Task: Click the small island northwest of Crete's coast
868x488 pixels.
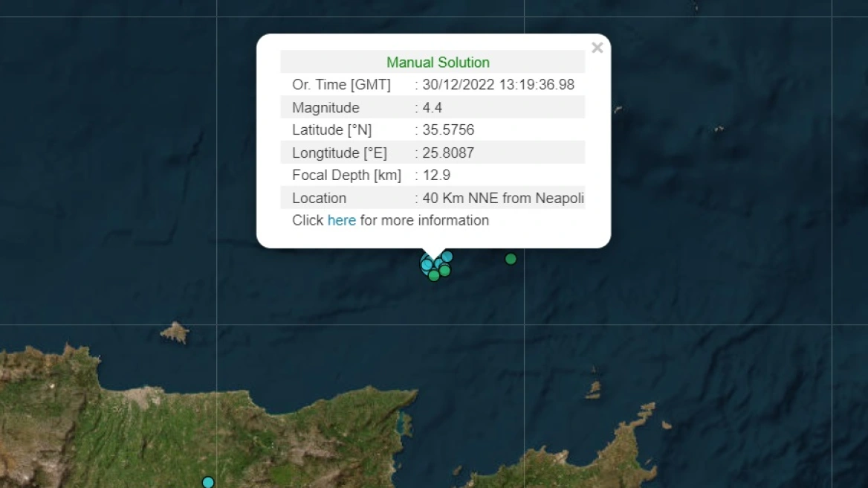Action: point(175,333)
